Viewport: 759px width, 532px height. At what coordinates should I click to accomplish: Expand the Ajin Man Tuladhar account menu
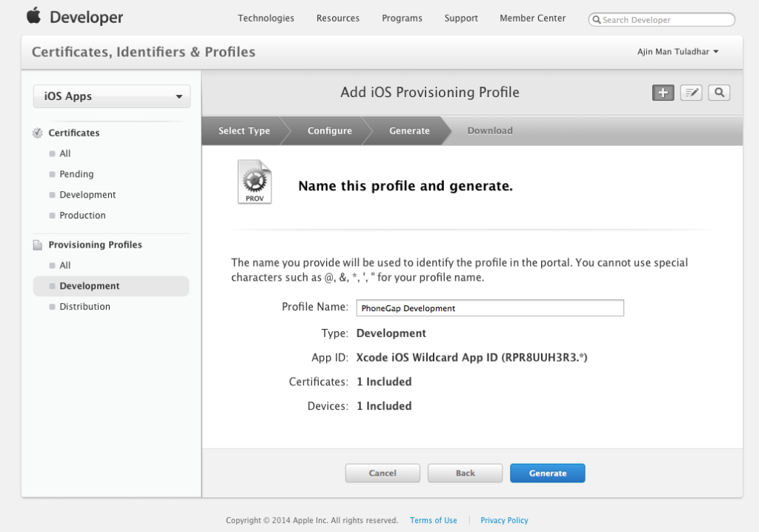coord(677,52)
